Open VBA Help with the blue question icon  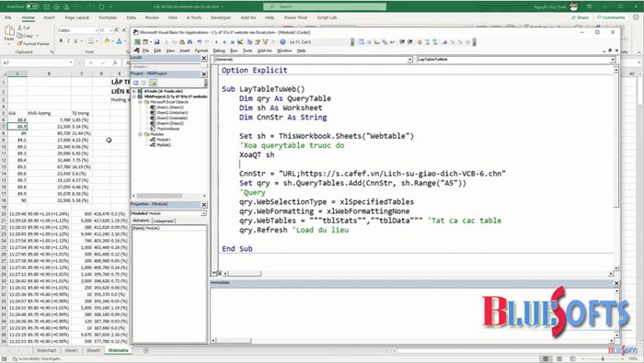tap(282, 42)
